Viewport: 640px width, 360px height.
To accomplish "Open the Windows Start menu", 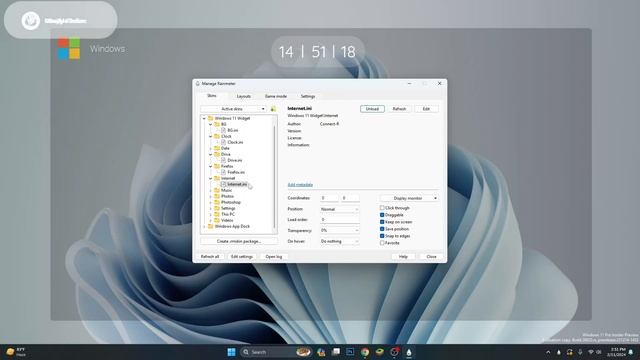I will (x=231, y=352).
